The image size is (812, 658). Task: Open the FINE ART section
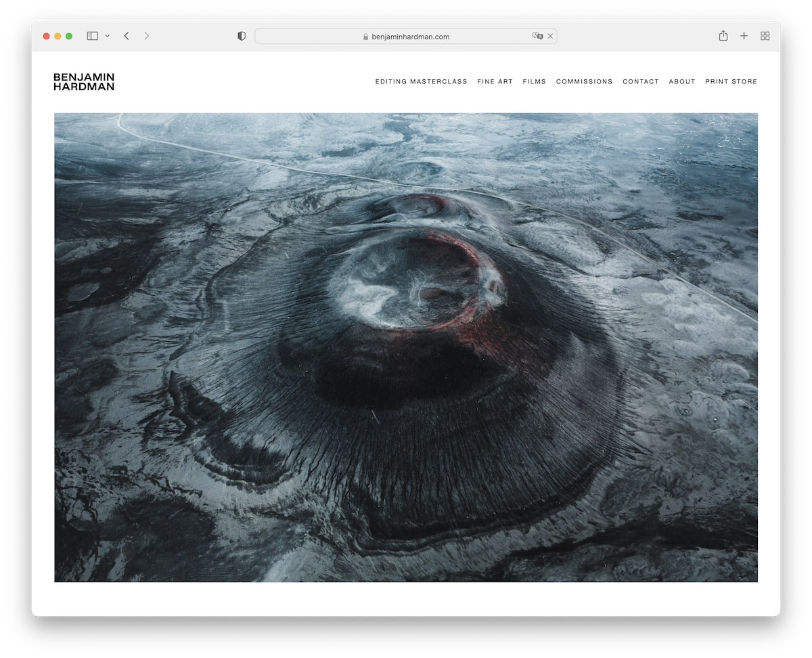(x=495, y=81)
